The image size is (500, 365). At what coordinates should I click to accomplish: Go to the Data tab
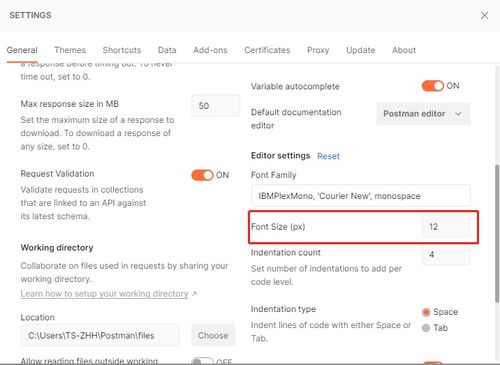coord(167,50)
